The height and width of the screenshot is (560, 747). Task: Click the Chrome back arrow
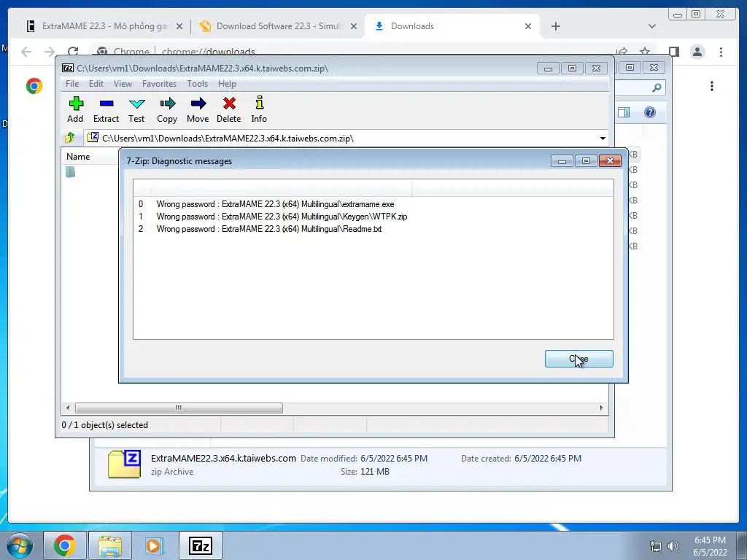(x=26, y=52)
